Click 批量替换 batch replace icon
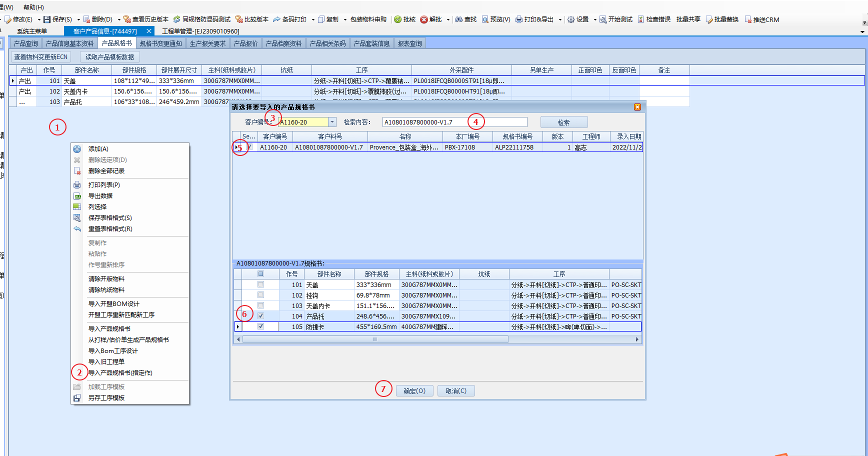 (x=709, y=19)
